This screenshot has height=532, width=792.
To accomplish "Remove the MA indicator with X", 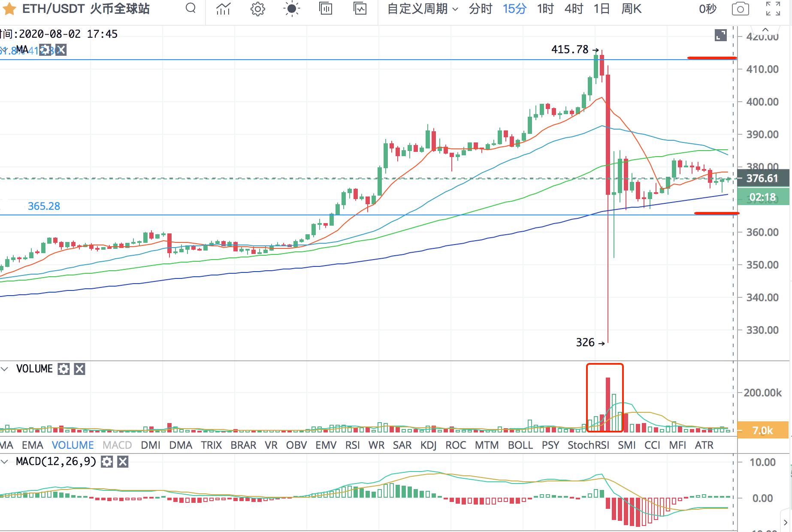I will click(61, 50).
